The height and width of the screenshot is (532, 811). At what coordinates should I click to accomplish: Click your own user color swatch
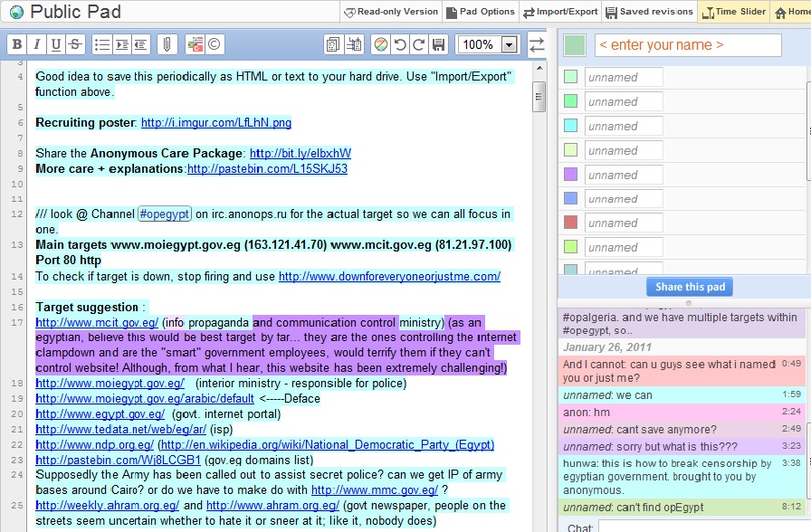[575, 45]
